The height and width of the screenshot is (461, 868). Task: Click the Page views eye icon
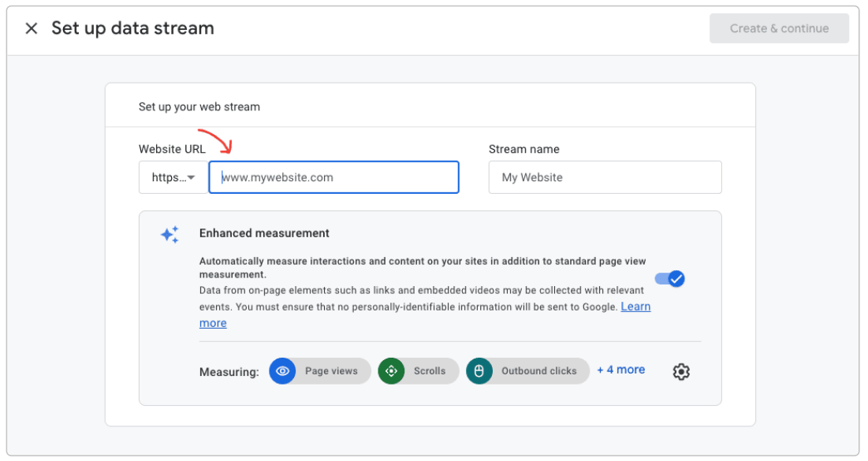tap(282, 370)
